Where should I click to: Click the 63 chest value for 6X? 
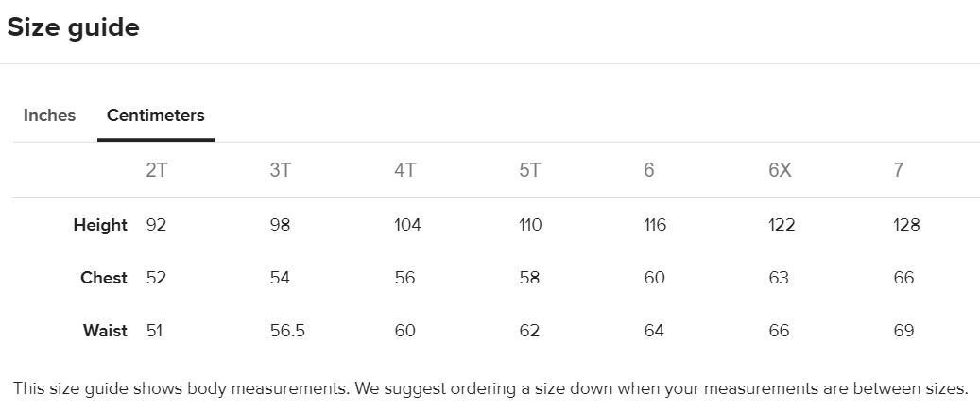pyautogui.click(x=779, y=278)
